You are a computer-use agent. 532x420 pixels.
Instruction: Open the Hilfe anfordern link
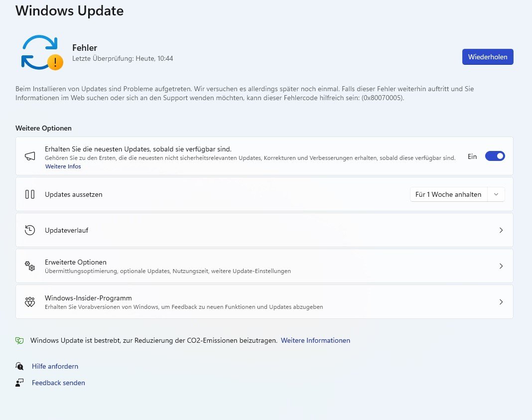click(x=55, y=366)
